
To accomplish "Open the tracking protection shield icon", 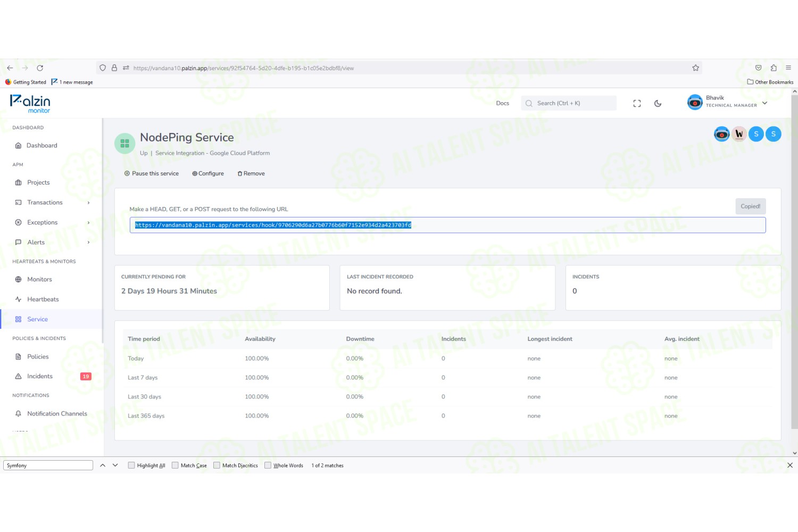I will point(103,68).
